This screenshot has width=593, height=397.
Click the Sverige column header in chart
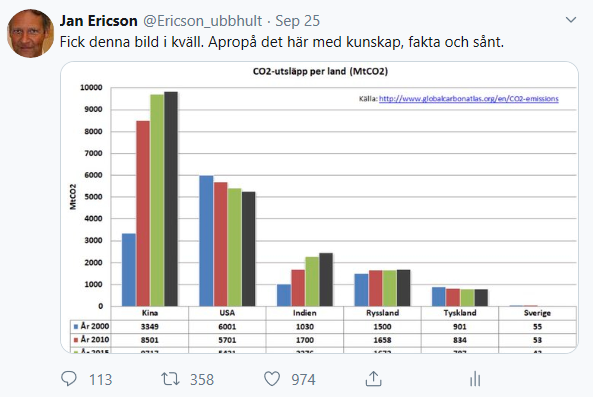pos(537,313)
